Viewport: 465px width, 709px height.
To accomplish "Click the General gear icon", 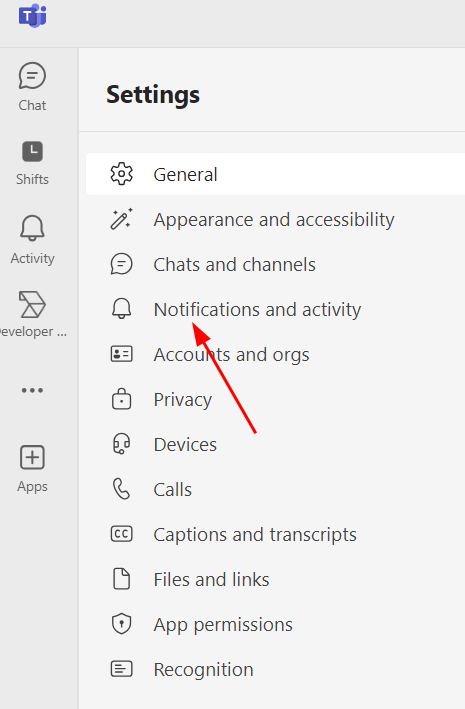I will 122,174.
